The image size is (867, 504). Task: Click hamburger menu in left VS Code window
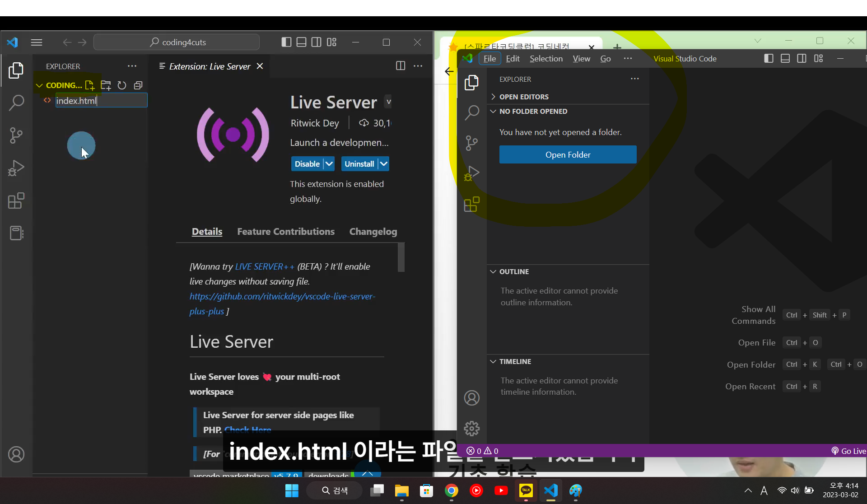pyautogui.click(x=37, y=42)
